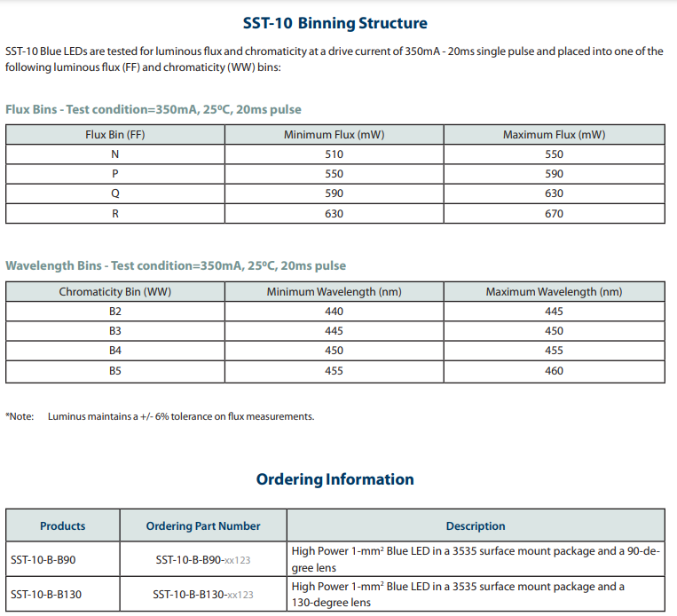Select flux bin cell 'P'
The image size is (677, 616).
[x=115, y=174]
